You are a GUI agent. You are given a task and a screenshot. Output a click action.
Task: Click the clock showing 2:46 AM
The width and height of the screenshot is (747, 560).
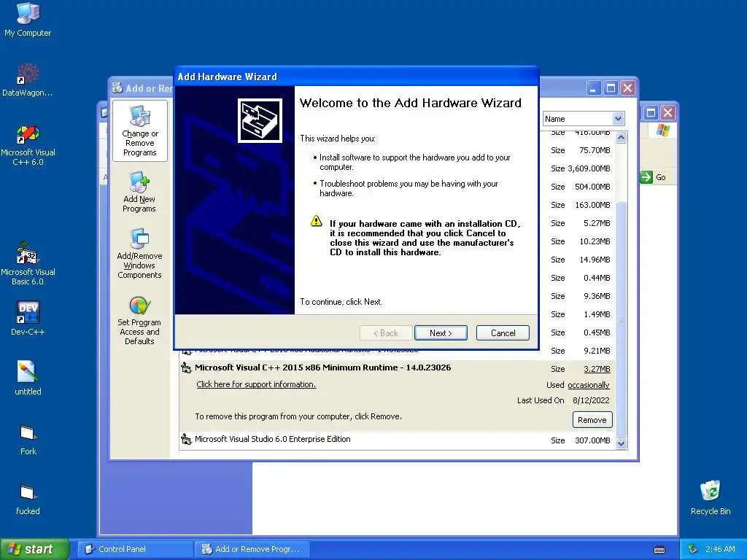point(720,549)
